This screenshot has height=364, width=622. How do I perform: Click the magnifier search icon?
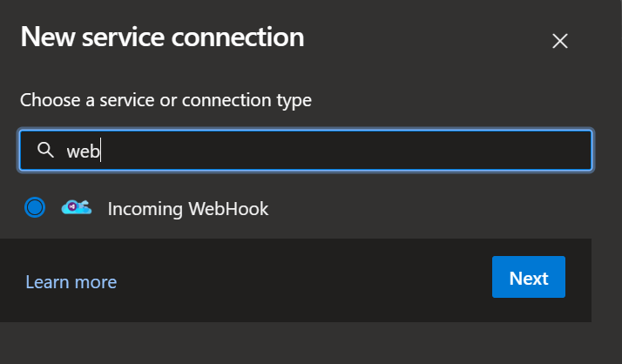pyautogui.click(x=46, y=151)
